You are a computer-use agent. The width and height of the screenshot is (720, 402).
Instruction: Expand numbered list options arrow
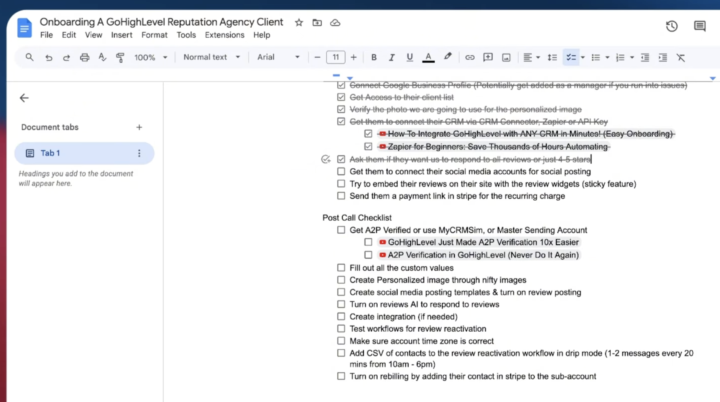[x=632, y=57]
